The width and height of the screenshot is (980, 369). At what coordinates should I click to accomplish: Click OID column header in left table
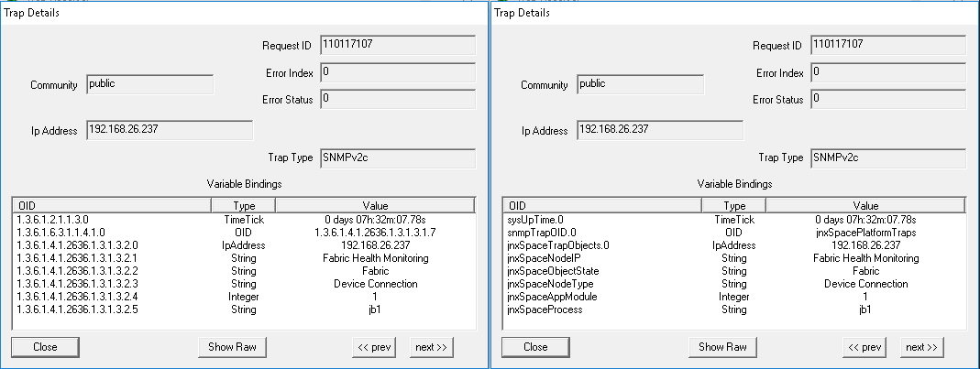tap(112, 206)
